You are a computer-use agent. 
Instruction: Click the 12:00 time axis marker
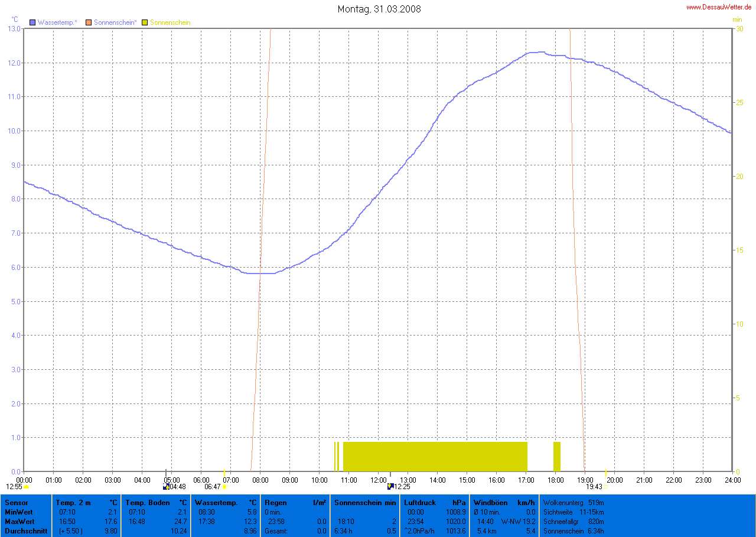tap(378, 479)
